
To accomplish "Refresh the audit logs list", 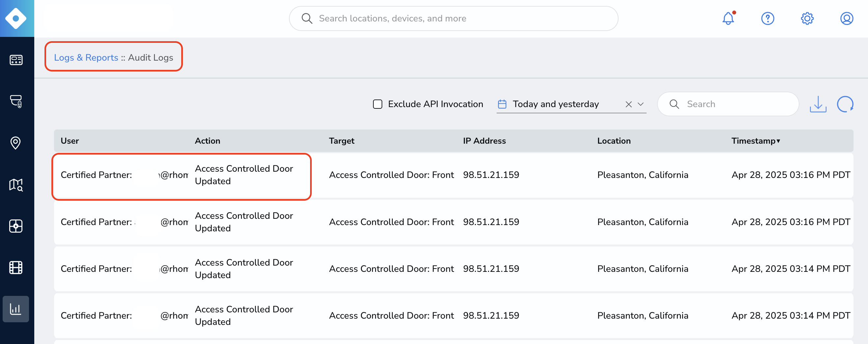I will tap(845, 104).
